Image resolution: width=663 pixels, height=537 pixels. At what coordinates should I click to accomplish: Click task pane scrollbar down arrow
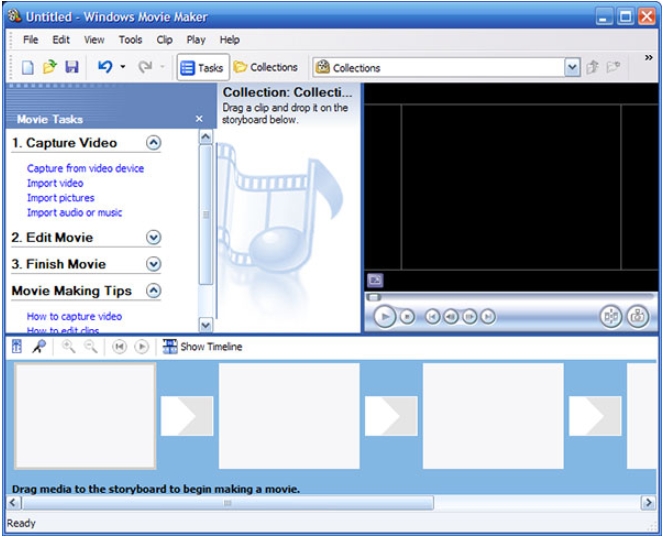205,325
